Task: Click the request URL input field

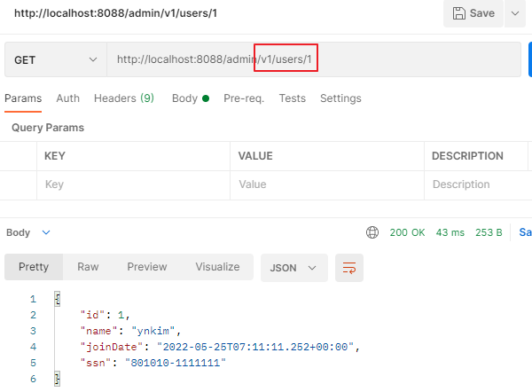Action: coord(314,59)
